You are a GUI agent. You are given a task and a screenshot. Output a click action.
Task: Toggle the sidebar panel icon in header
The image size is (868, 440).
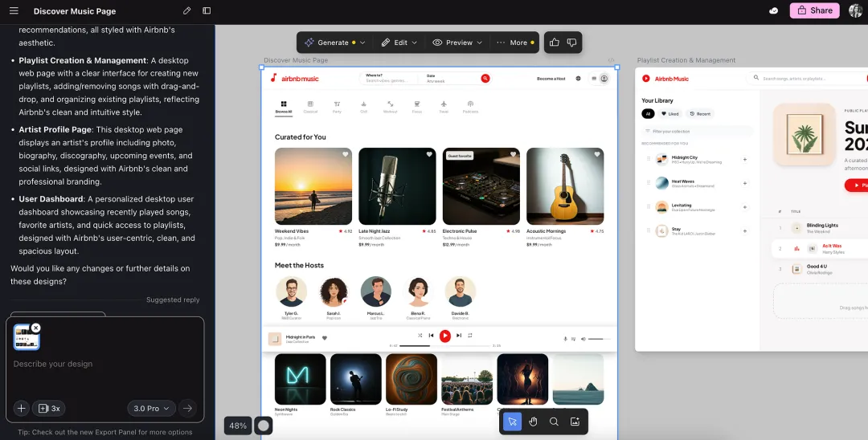(207, 11)
